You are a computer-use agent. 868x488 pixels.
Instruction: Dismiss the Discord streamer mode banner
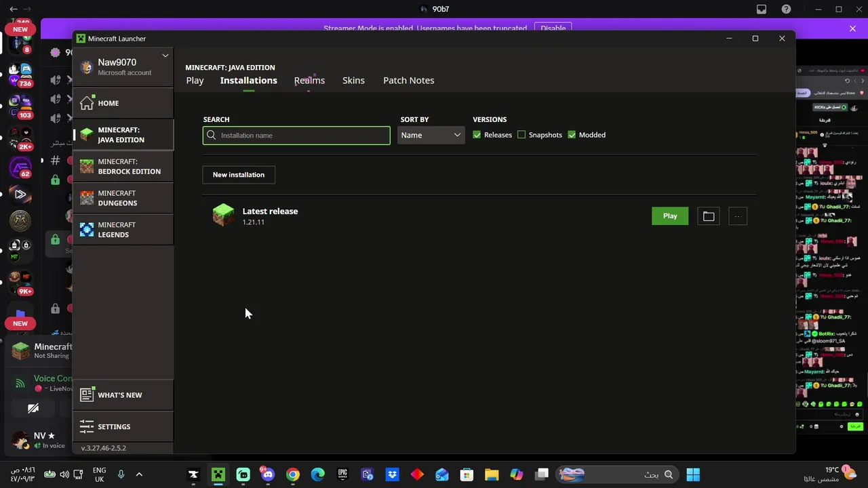click(852, 28)
